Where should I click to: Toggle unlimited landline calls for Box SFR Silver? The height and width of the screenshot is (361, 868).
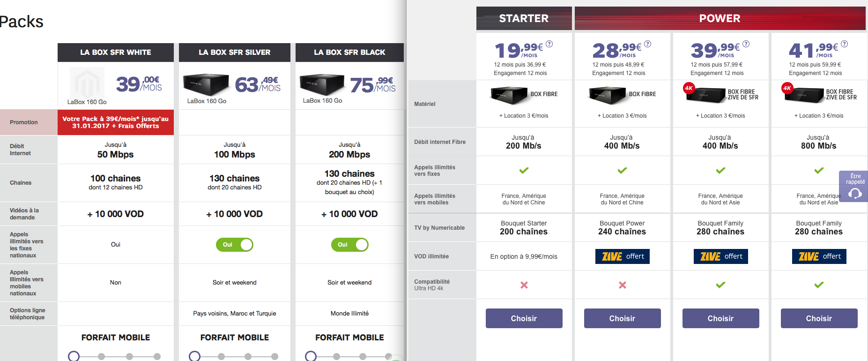click(x=234, y=245)
